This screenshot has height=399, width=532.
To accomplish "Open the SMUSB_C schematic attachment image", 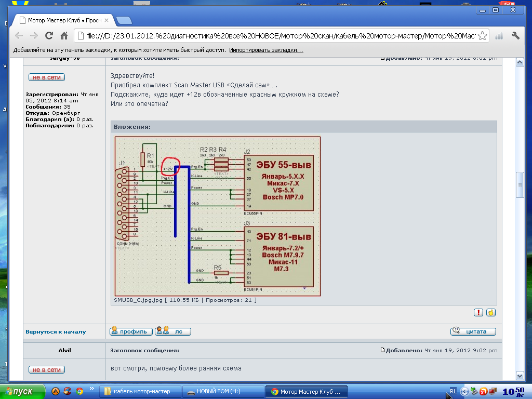I will tap(218, 216).
